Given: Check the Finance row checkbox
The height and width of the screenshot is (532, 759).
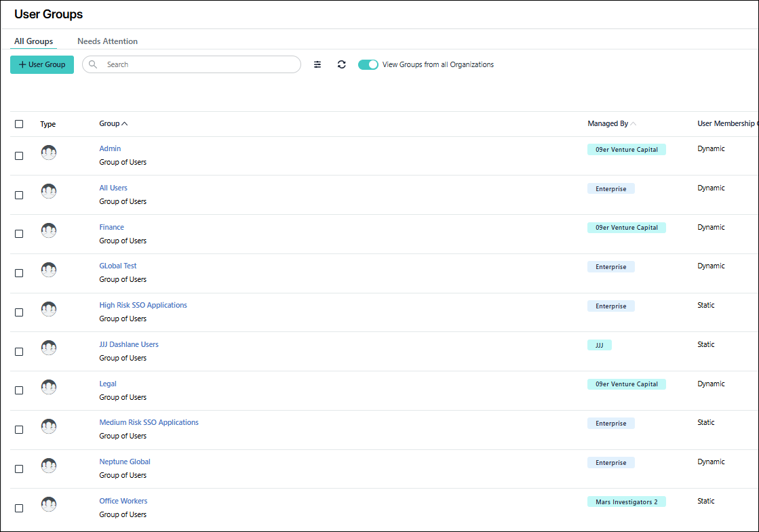Looking at the screenshot, I should pyautogui.click(x=19, y=234).
